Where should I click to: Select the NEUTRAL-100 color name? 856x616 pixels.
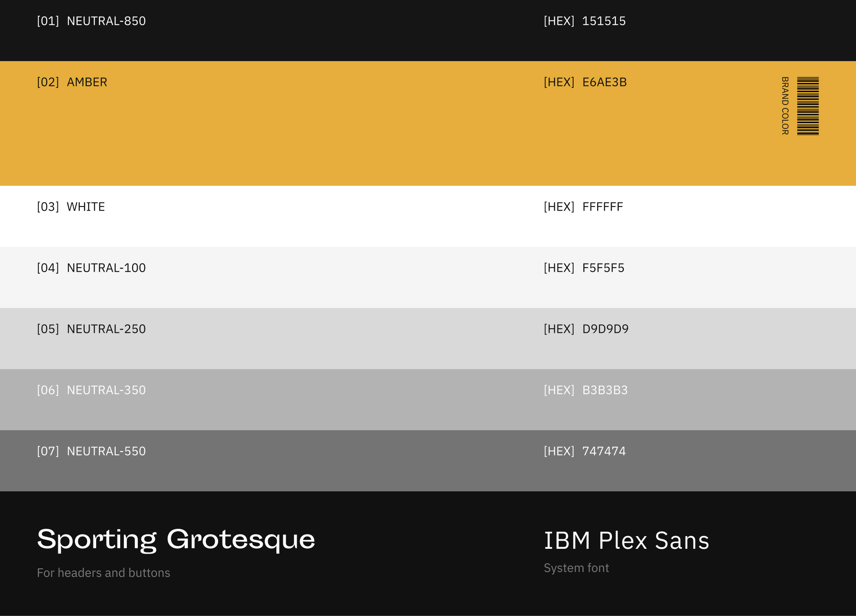tap(106, 268)
